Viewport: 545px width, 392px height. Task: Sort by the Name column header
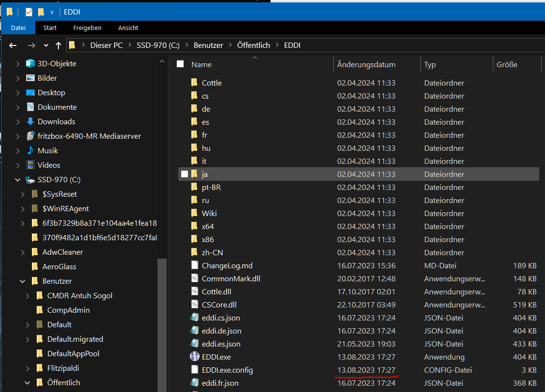click(201, 65)
